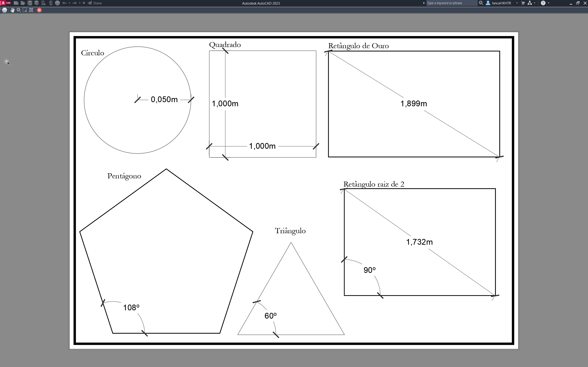Click the Save As icon
The height and width of the screenshot is (367, 588).
click(x=37, y=3)
